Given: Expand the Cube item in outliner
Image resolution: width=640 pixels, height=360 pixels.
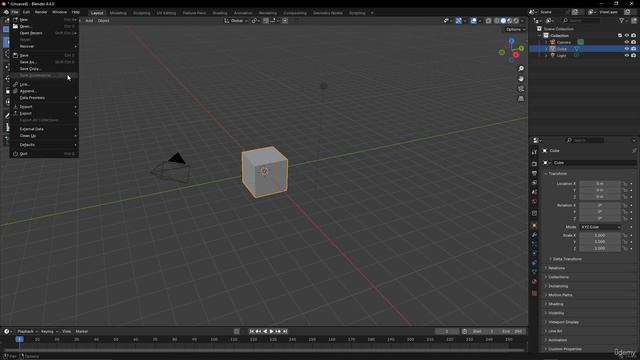Looking at the screenshot, I should pos(546,49).
